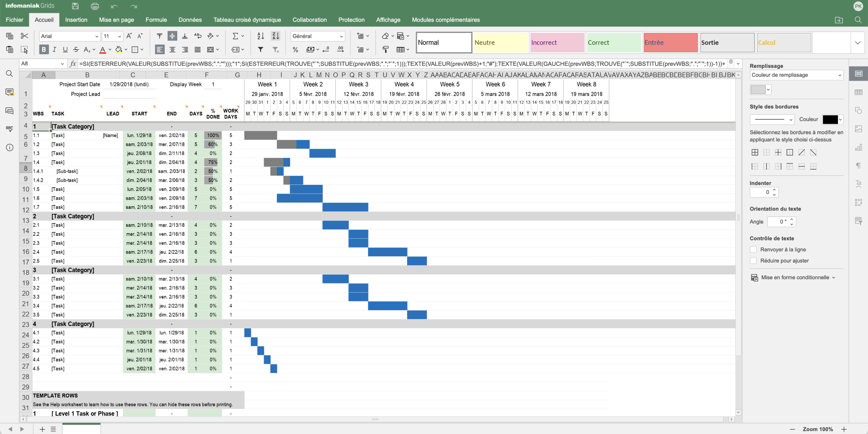Click the percent style icon
Viewport: 868px width, 434px height.
click(x=295, y=49)
